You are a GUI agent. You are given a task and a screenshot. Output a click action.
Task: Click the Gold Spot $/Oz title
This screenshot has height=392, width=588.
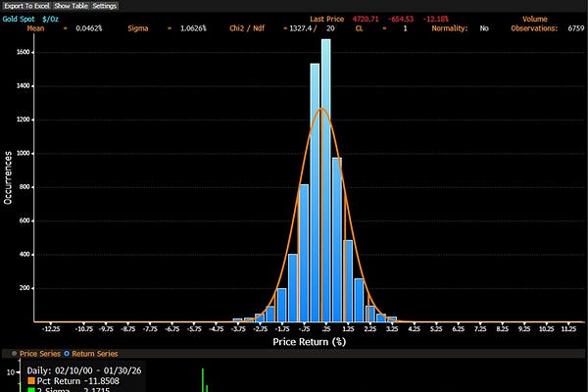30,19
